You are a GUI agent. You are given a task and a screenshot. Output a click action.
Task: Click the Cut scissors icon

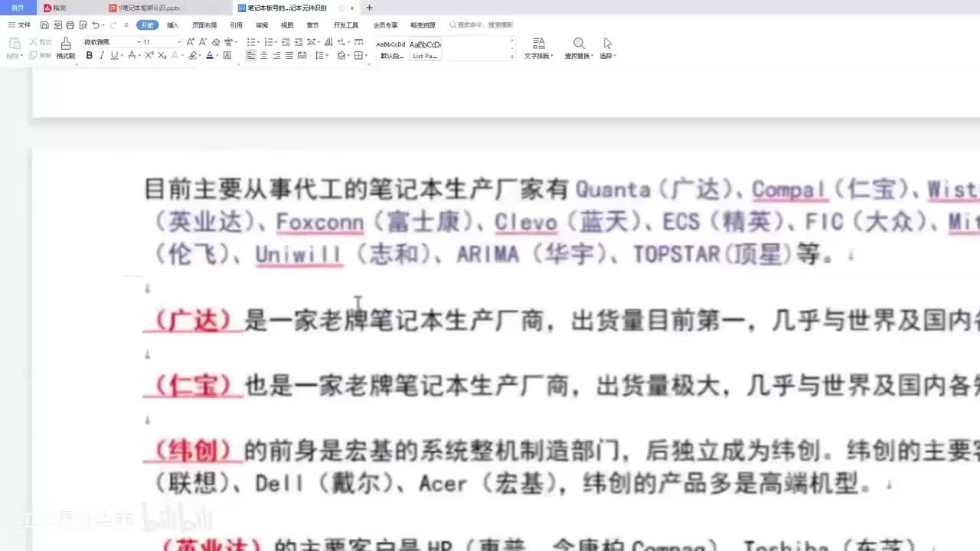[x=33, y=42]
